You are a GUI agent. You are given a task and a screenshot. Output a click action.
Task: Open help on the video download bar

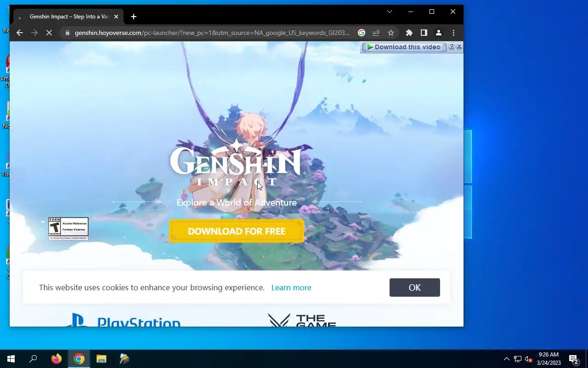click(452, 47)
